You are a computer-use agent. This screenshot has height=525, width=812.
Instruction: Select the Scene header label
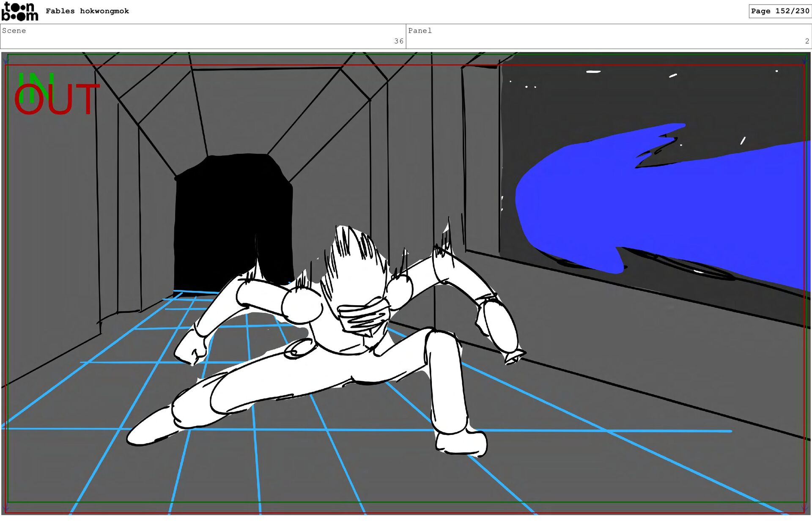(x=14, y=31)
